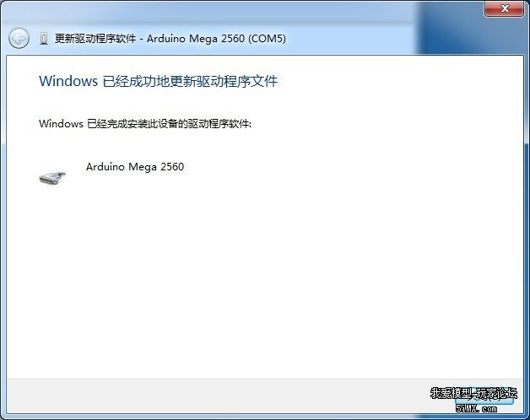Viewport: 530px width, 420px height.
Task: Click the (COM5) text in window title
Action: (x=267, y=39)
